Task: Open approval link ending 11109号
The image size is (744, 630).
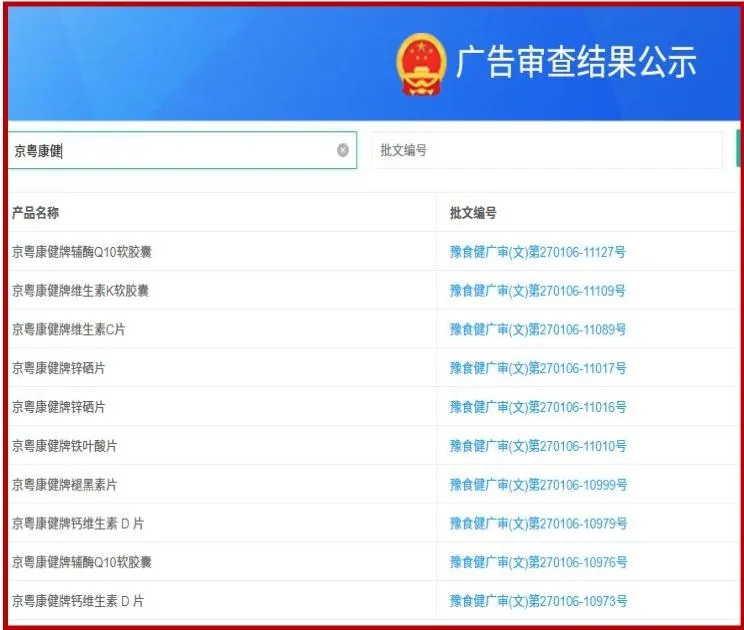Action: point(538,290)
